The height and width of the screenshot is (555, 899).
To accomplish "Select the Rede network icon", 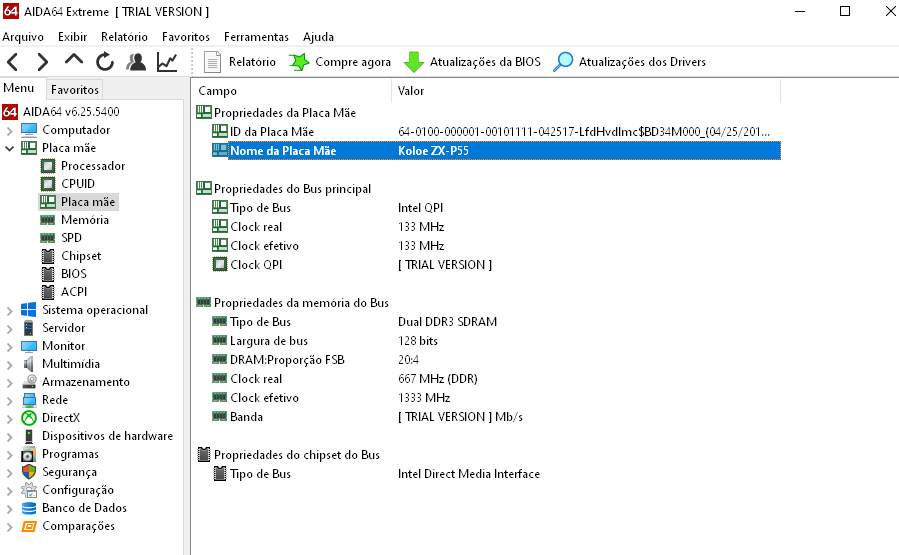I will pos(29,400).
